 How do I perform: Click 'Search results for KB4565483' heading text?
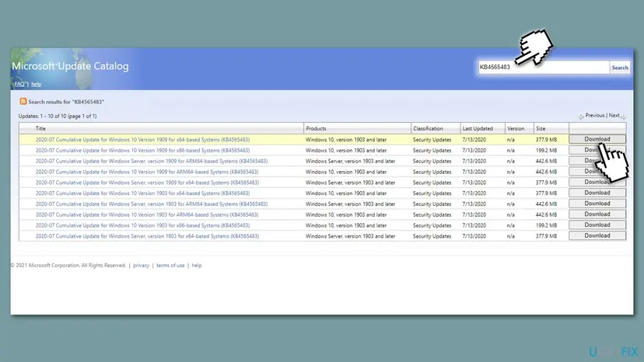point(66,102)
